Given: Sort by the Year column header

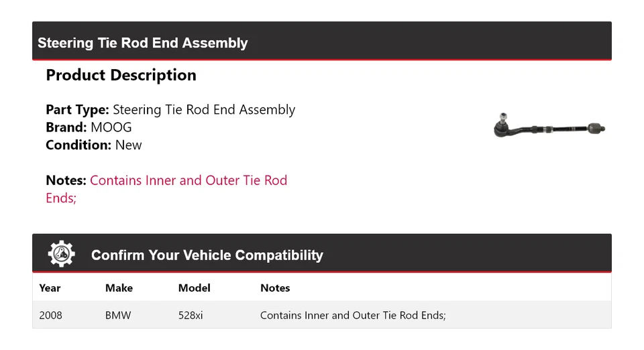Looking at the screenshot, I should click(50, 288).
